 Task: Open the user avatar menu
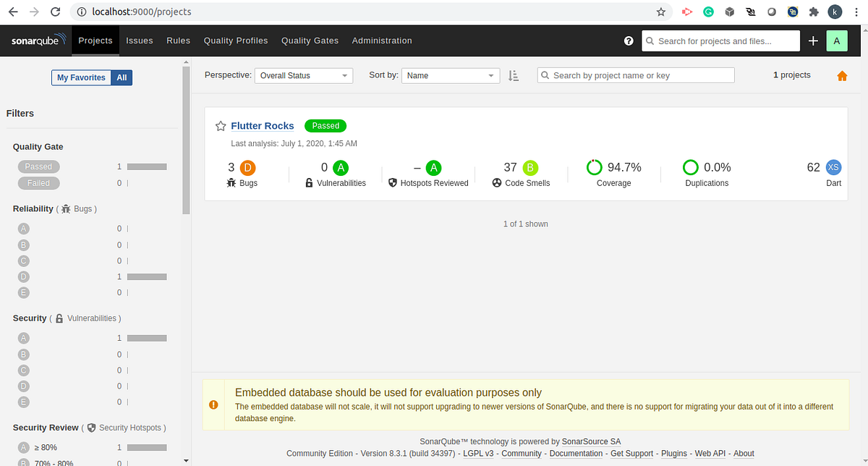coord(836,41)
